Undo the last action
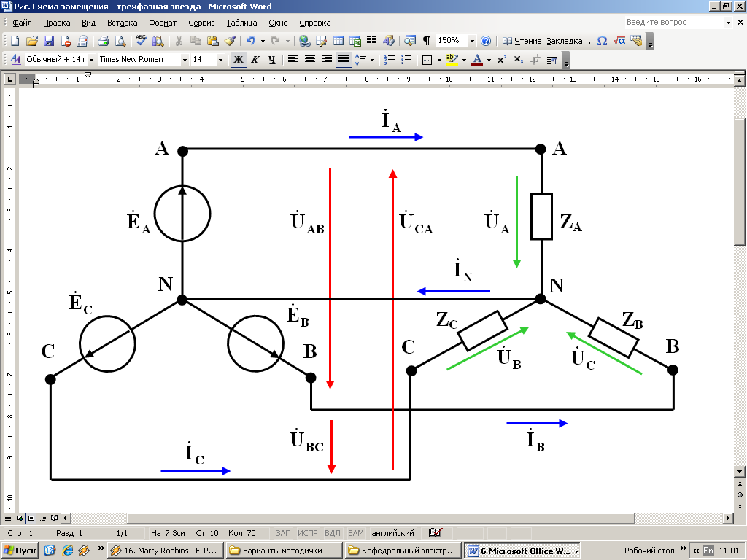This screenshot has width=747, height=560. tap(251, 41)
